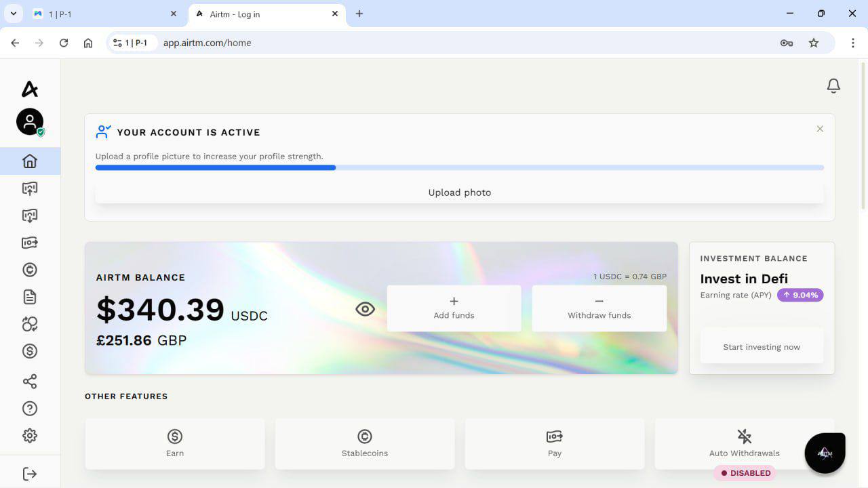Open the Add funds sidebar icon
868x488 pixels.
pos(30,188)
